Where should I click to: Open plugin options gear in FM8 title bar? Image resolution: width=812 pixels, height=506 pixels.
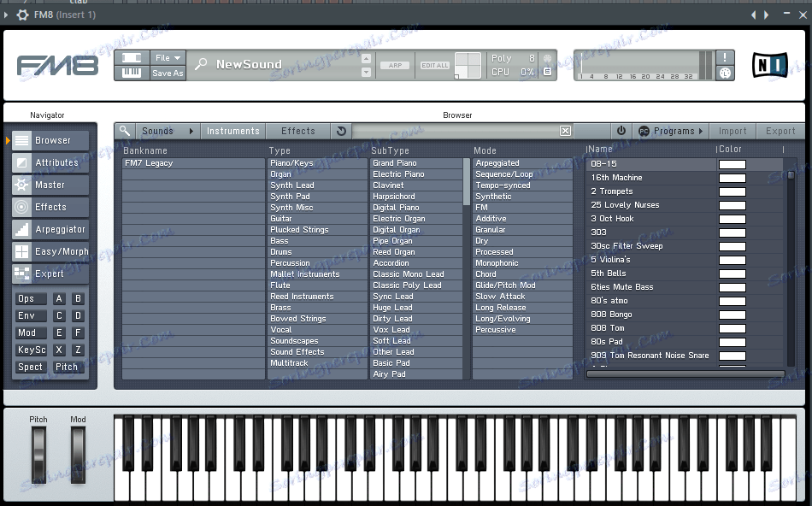click(22, 15)
